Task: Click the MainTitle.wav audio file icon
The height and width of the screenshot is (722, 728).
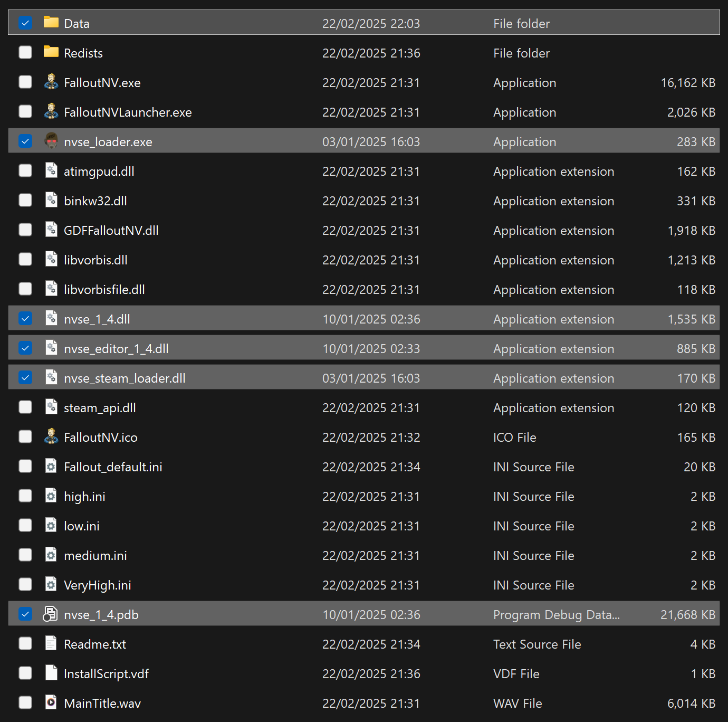Action: click(51, 702)
